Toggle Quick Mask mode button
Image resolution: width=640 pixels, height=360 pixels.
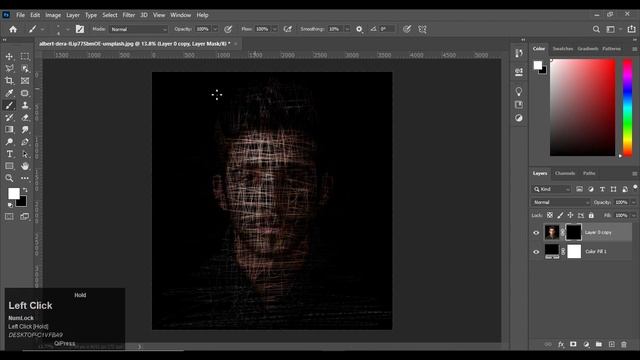pyautogui.click(x=9, y=216)
